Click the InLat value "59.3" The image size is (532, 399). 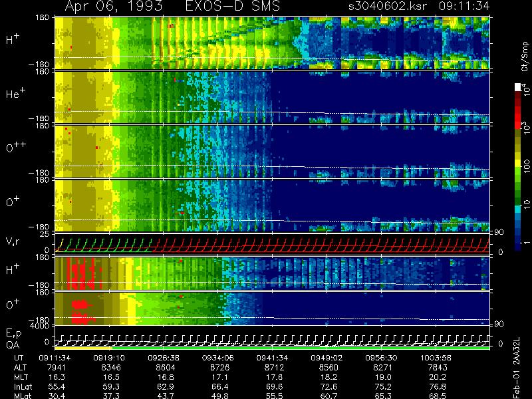[x=111, y=386]
